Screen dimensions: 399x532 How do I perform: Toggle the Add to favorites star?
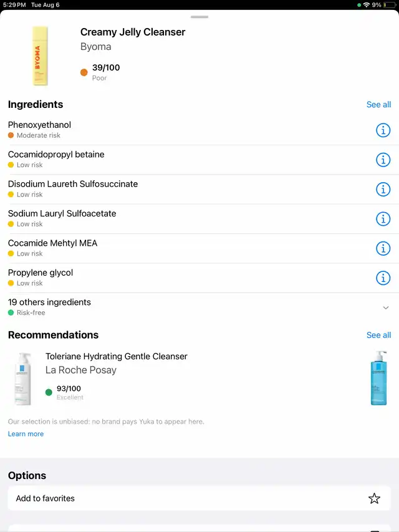tap(374, 498)
